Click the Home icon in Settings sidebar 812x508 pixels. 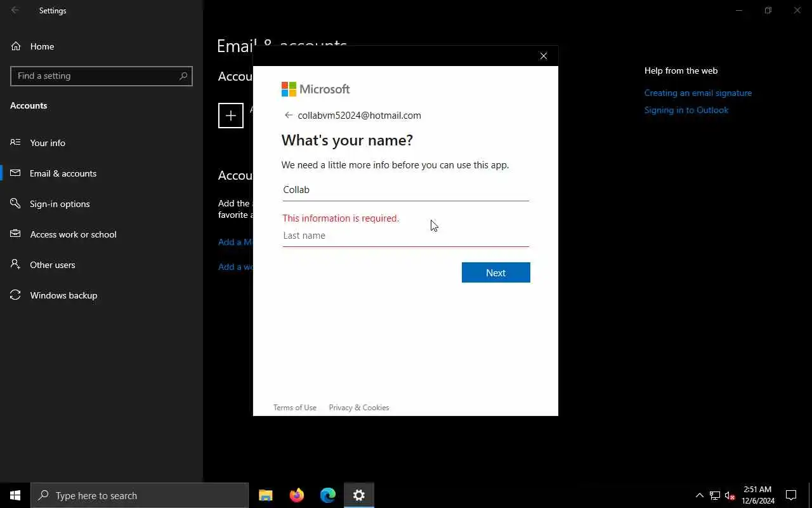pos(16,46)
